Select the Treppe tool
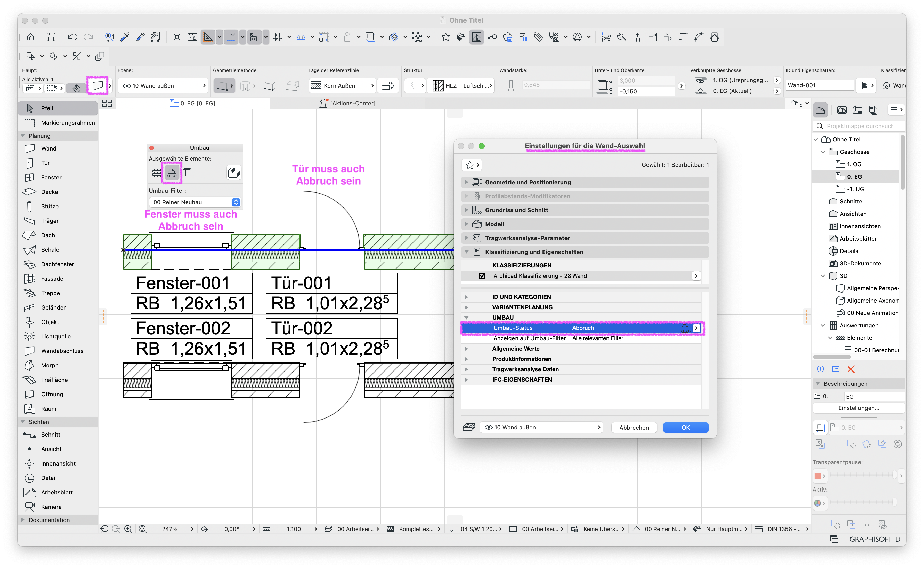This screenshot has width=924, height=568. click(x=58, y=293)
